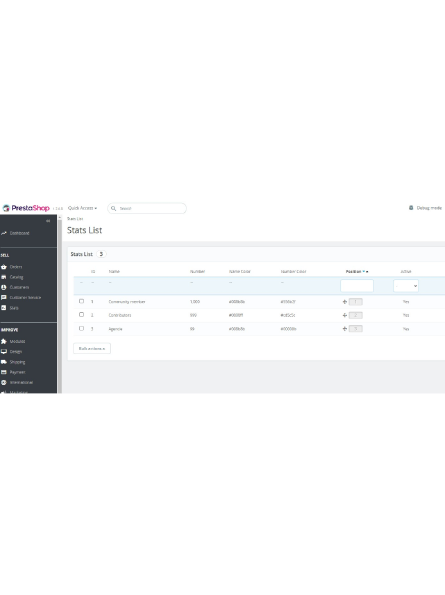
Task: Click the Dashboard trend icon in sidebar
Action: click(x=4, y=233)
